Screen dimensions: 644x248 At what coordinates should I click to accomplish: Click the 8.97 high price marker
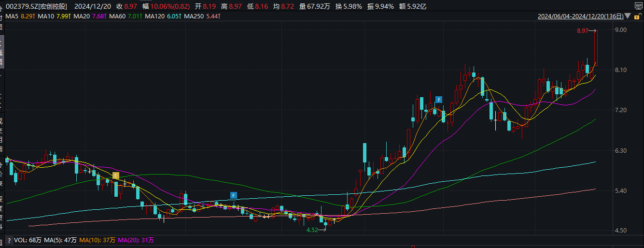[583, 31]
